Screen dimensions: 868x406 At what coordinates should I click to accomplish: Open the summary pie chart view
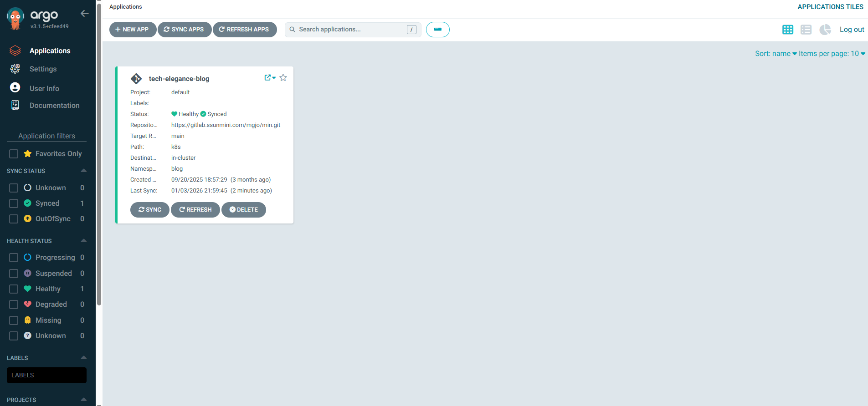(x=825, y=30)
